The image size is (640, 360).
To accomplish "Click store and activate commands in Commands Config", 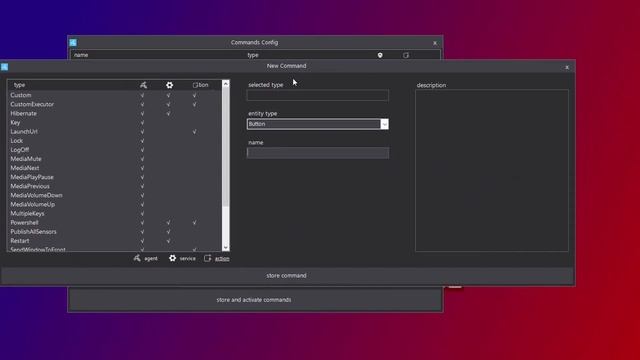I will pos(254,300).
